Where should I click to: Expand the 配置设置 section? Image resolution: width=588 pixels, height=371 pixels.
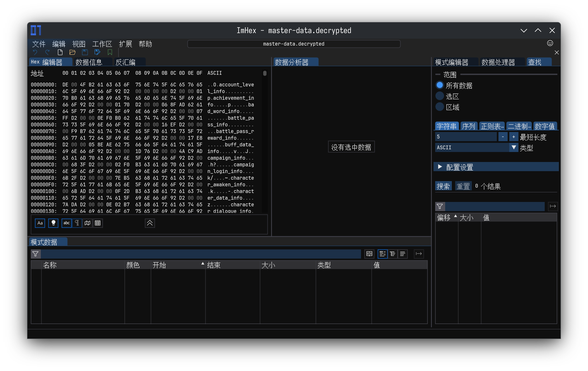[x=496, y=167]
